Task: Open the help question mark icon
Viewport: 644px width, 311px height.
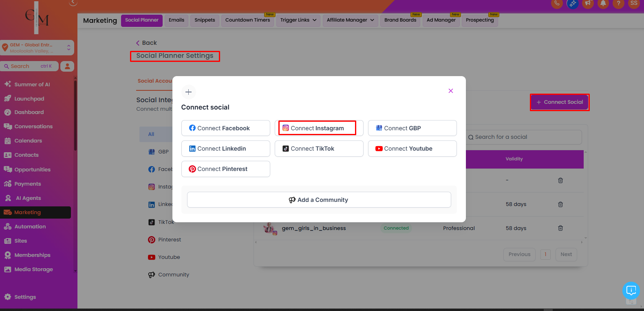Action: [x=618, y=3]
